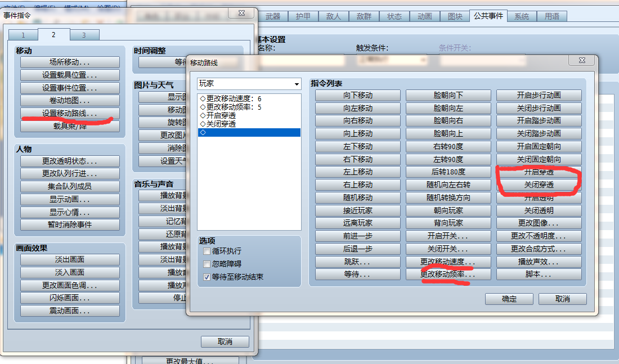Screen dimensions: 619x364
Task: Click 淡出画面 command
Action: tap(70, 259)
